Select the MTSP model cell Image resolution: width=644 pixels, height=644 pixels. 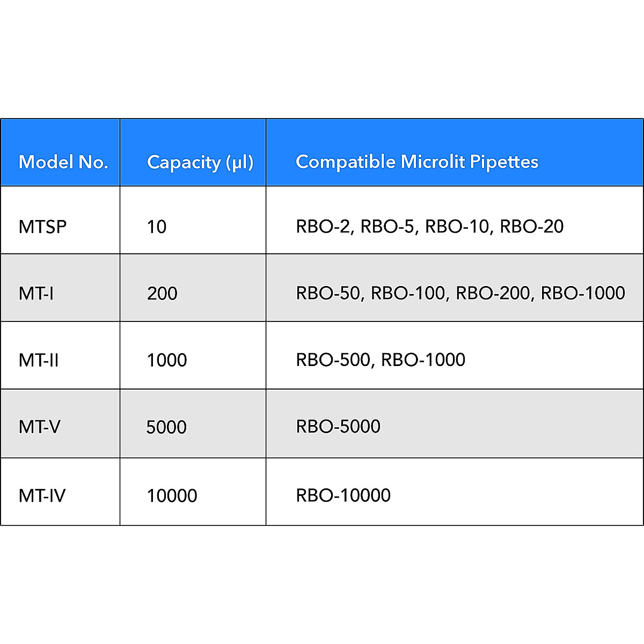(x=42, y=226)
